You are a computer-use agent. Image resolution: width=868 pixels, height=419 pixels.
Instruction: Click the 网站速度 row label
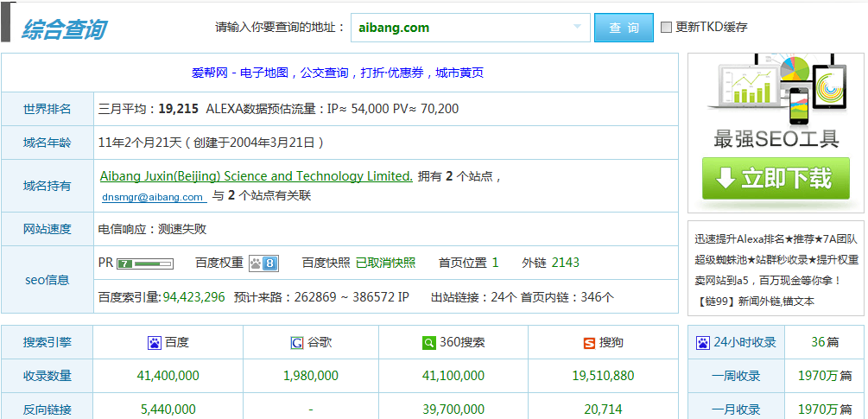pyautogui.click(x=47, y=229)
